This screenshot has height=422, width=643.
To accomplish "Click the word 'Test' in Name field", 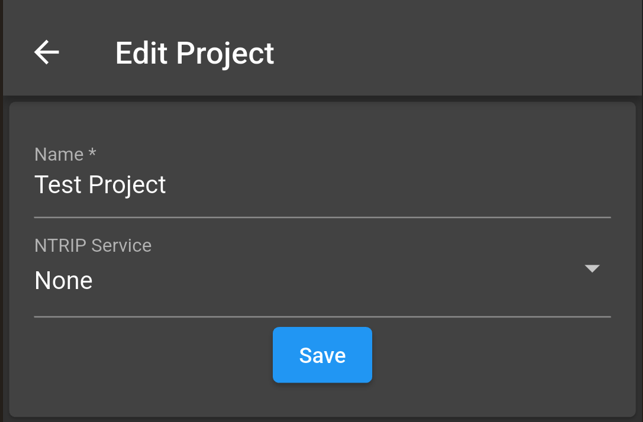I will [58, 185].
